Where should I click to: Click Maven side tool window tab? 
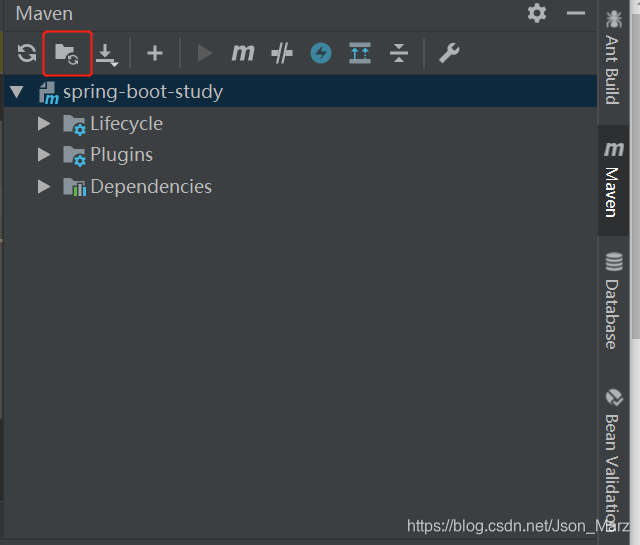[613, 180]
